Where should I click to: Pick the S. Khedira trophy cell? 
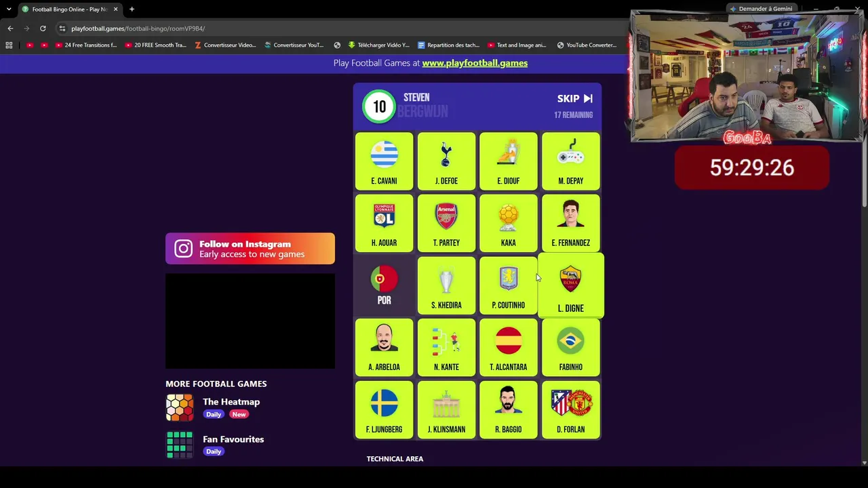(446, 286)
